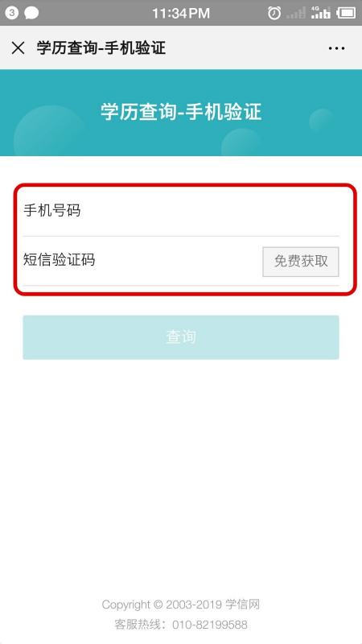Screen dimensions: 362x644
Task: Tap the 4G signal strength icon
Action: point(321,13)
